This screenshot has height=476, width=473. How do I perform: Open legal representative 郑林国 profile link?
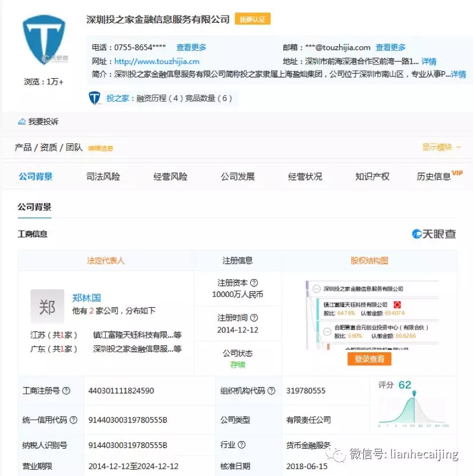tap(86, 298)
